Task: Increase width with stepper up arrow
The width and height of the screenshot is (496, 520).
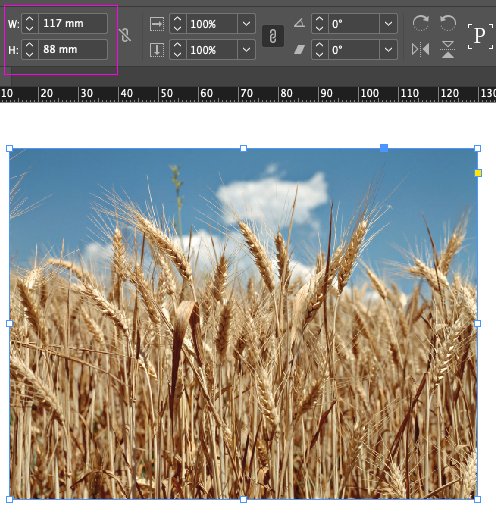Action: pyautogui.click(x=30, y=19)
